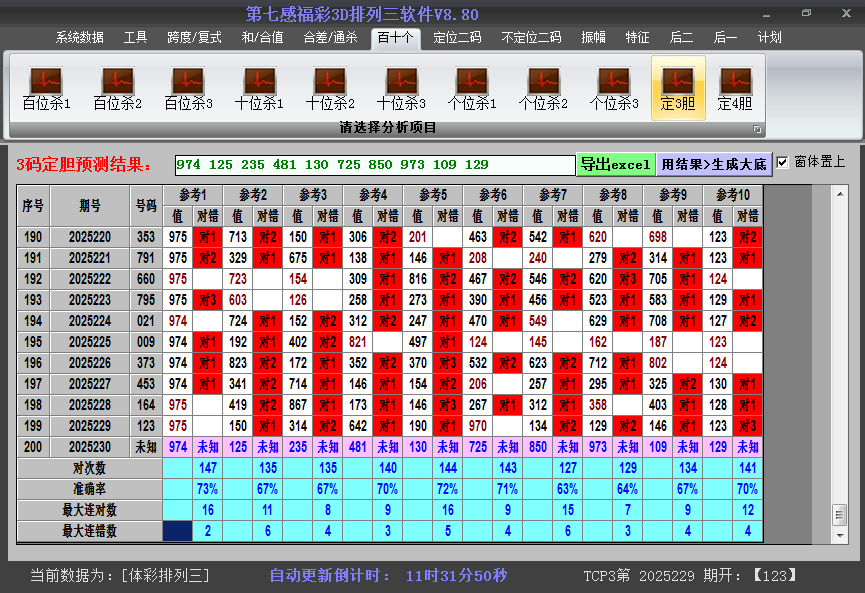This screenshot has width=865, height=593.
Task: Click the 定3胆 prediction icon
Action: pos(678,88)
